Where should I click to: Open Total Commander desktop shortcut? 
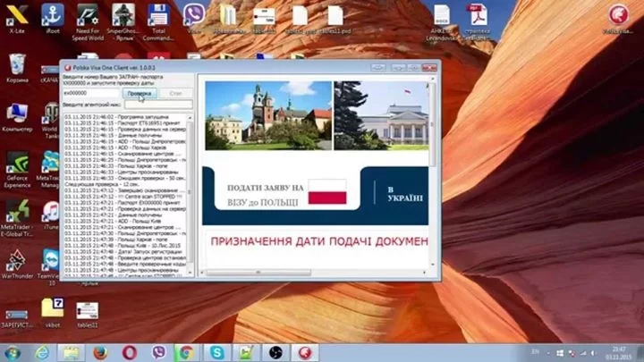click(x=157, y=15)
